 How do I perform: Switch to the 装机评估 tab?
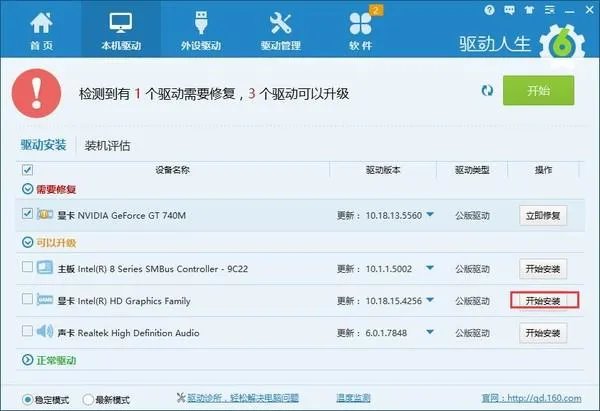[108, 145]
